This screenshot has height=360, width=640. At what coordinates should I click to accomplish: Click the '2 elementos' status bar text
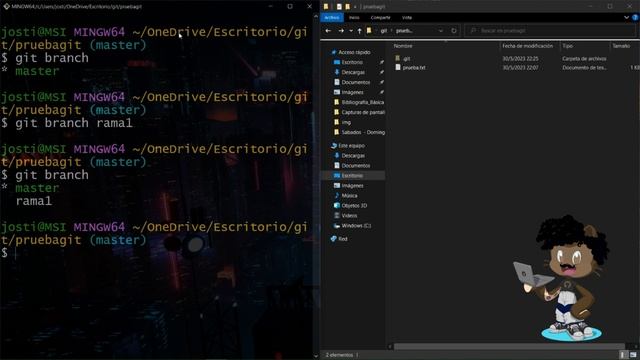[x=339, y=355]
